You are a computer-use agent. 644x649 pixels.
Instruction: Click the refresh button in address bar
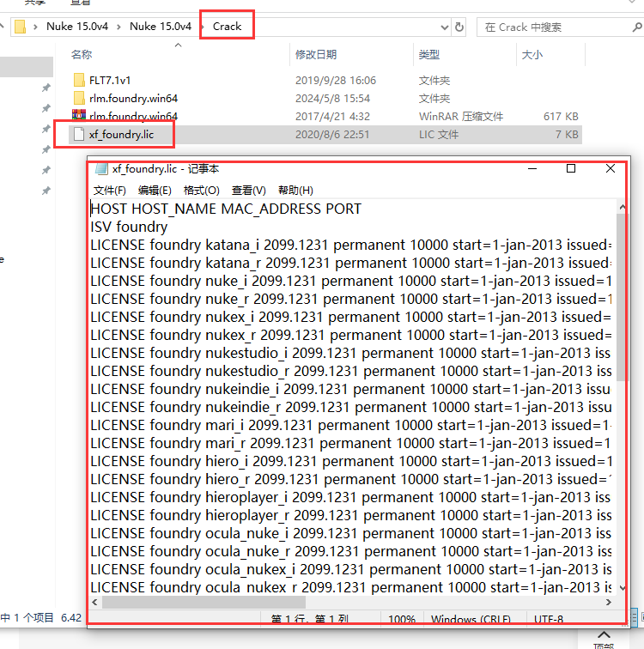(459, 27)
